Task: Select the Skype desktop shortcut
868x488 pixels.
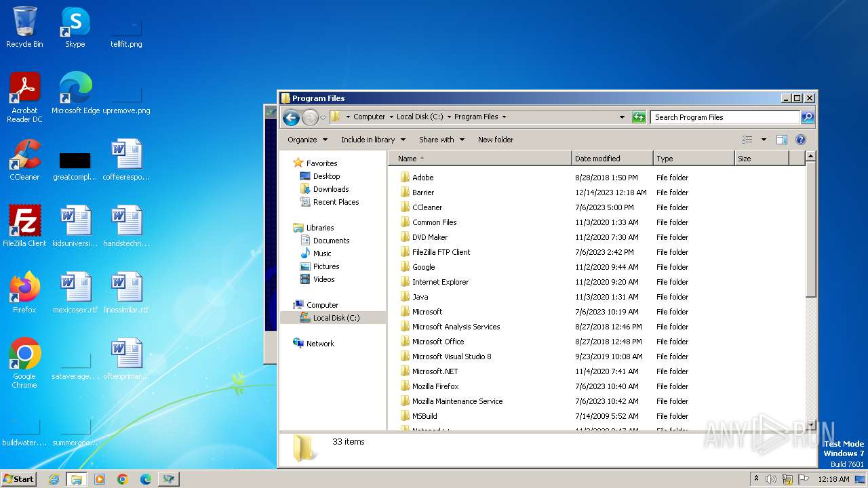Action: click(x=75, y=28)
